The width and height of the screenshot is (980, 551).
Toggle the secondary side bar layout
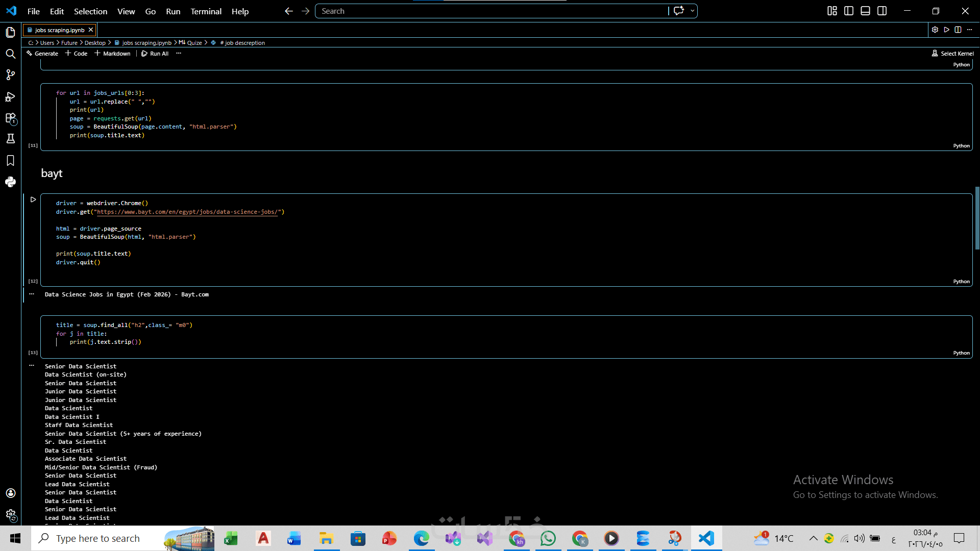(x=882, y=11)
